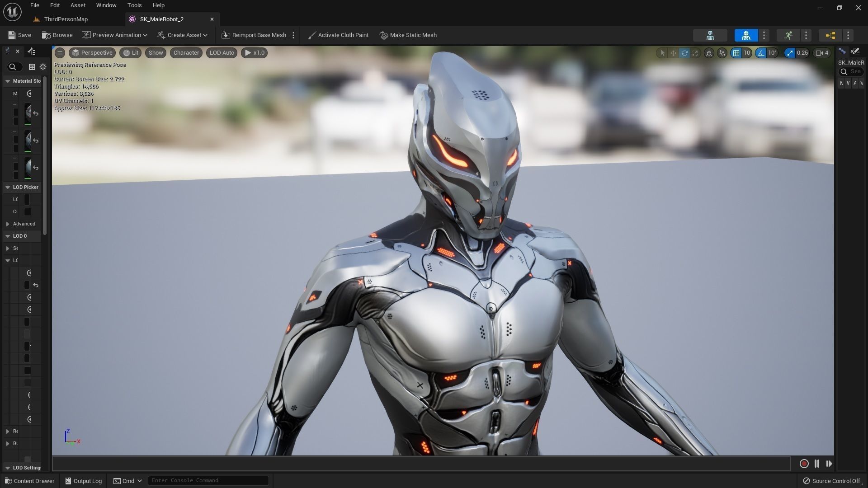
Task: Expand the Advanced section
Action: 8,224
